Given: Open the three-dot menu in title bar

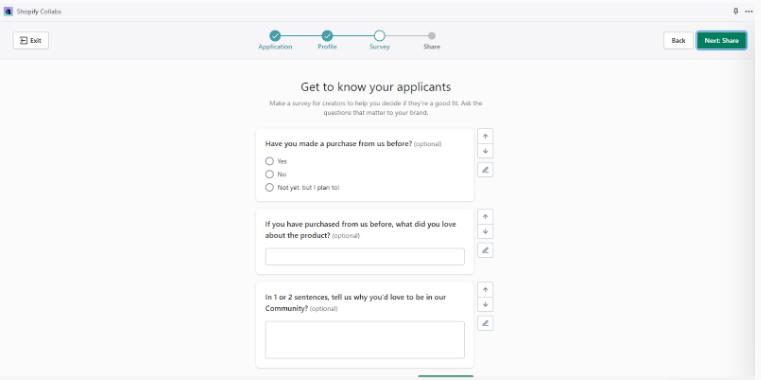Looking at the screenshot, I should click(x=749, y=11).
